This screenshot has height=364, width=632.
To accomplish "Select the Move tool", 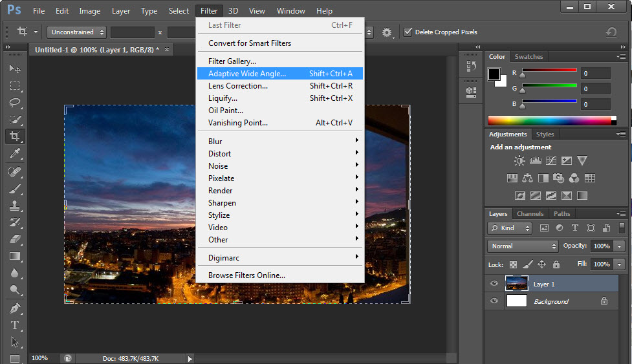I will pyautogui.click(x=15, y=69).
